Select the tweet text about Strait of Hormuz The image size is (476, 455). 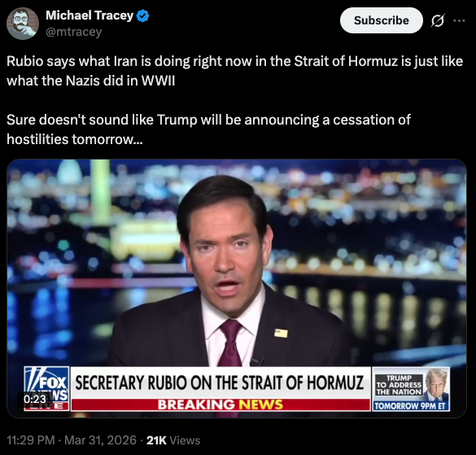pos(234,100)
